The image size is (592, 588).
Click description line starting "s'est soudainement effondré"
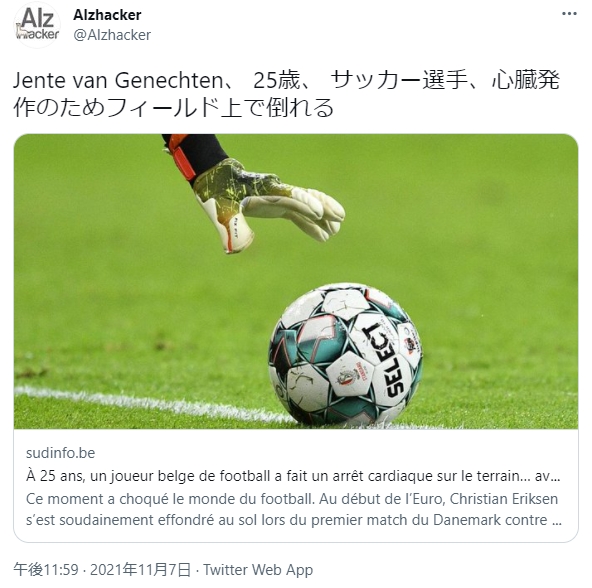(x=294, y=520)
